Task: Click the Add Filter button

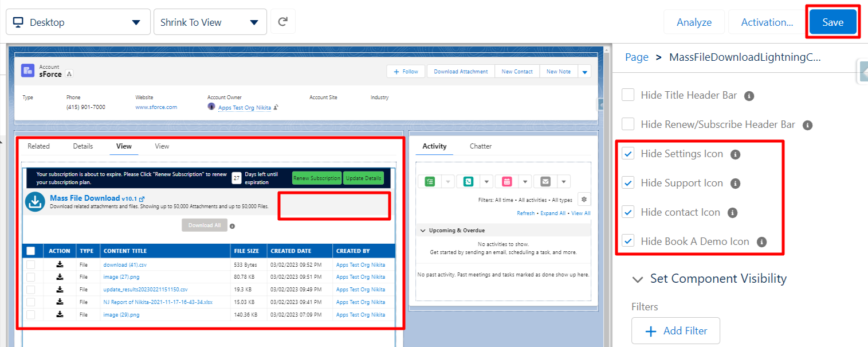Action: point(675,331)
